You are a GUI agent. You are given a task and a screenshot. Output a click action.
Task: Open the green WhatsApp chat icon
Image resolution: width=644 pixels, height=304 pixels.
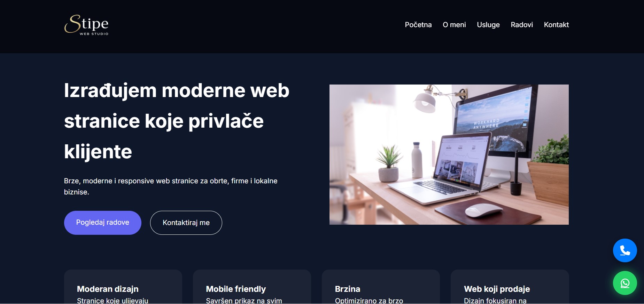pyautogui.click(x=625, y=283)
